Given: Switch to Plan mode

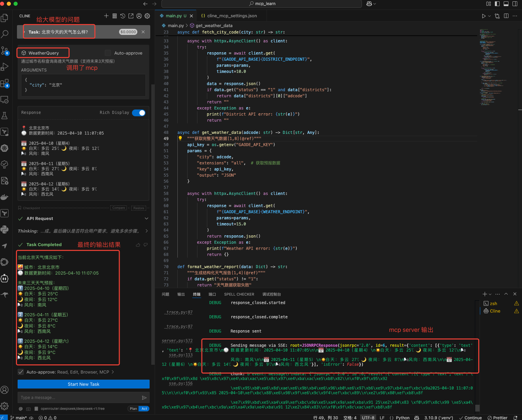Looking at the screenshot, I should (133, 409).
